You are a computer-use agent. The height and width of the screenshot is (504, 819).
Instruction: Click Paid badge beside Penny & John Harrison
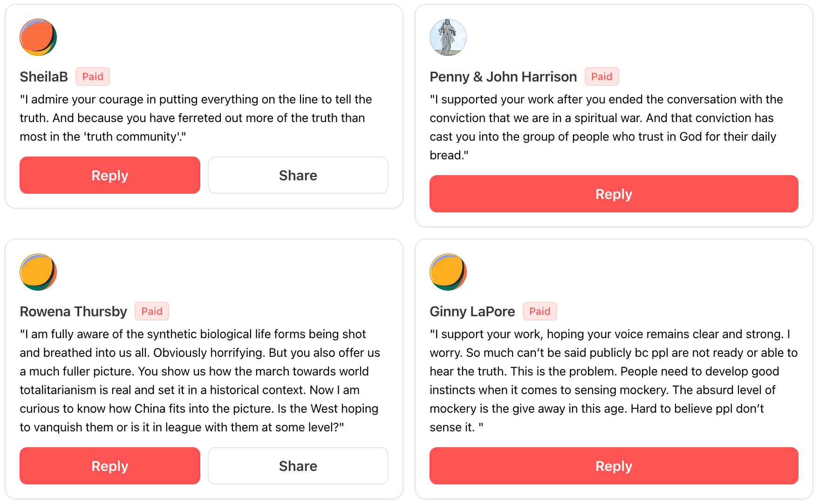pos(601,77)
